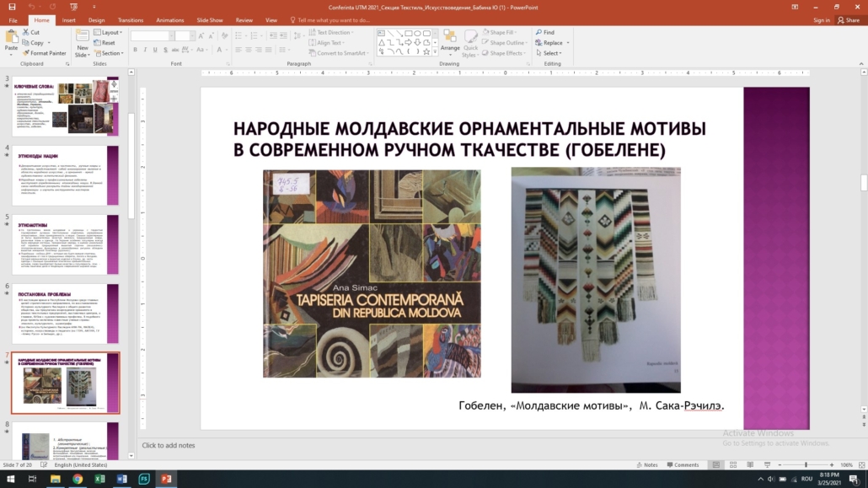Switch to the Insert tab
This screenshot has width=868, height=488.
pos(68,20)
